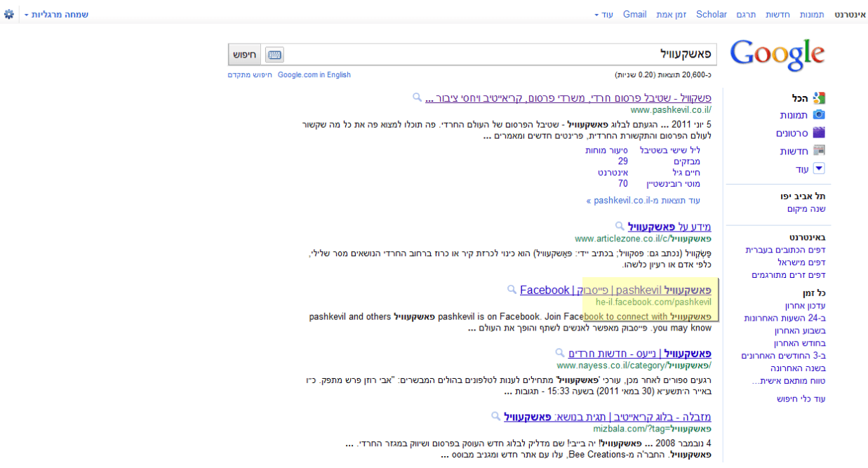This screenshot has width=868, height=468.
Task: Open the שמחה מרגליות account menu
Action: (60, 15)
